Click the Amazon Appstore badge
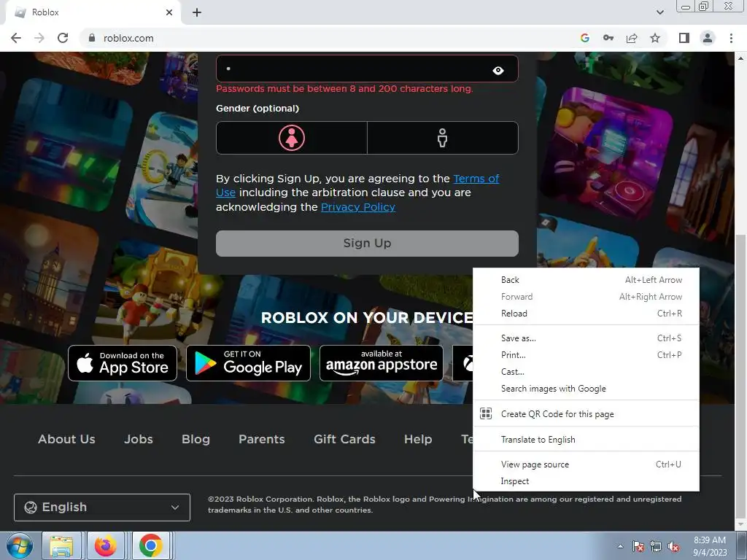The width and height of the screenshot is (747, 560). click(x=381, y=363)
